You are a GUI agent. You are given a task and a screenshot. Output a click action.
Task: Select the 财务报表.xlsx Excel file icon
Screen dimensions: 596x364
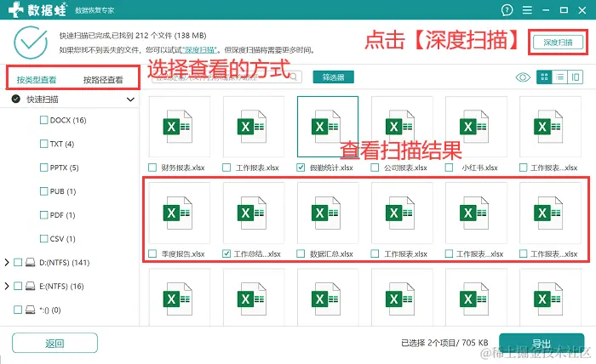click(178, 127)
